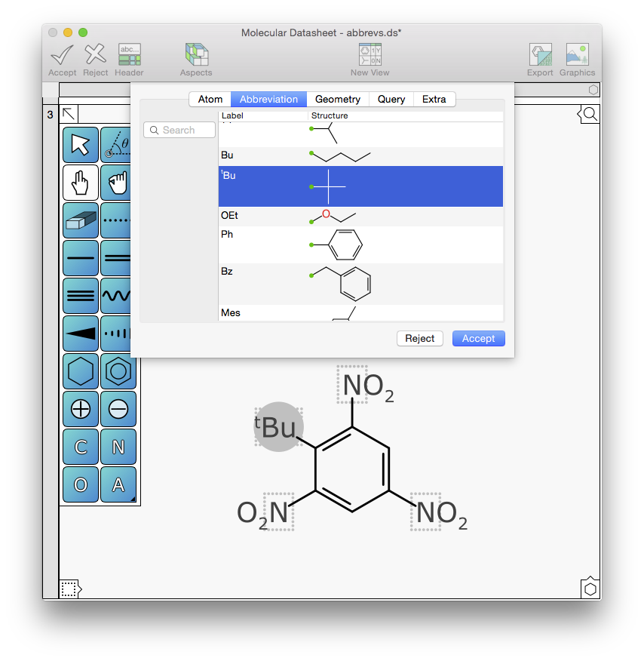This screenshot has width=644, height=661.
Task: Select the arrow cursor tool
Action: click(x=80, y=145)
